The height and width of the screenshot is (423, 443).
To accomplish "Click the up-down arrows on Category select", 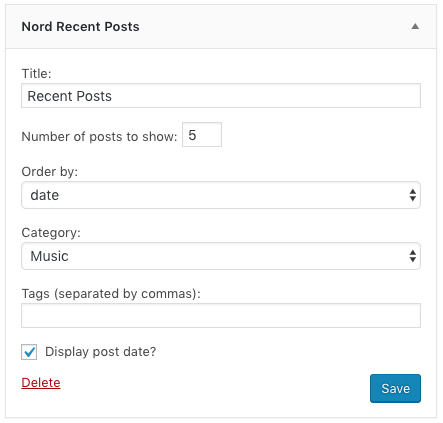I will point(413,256).
